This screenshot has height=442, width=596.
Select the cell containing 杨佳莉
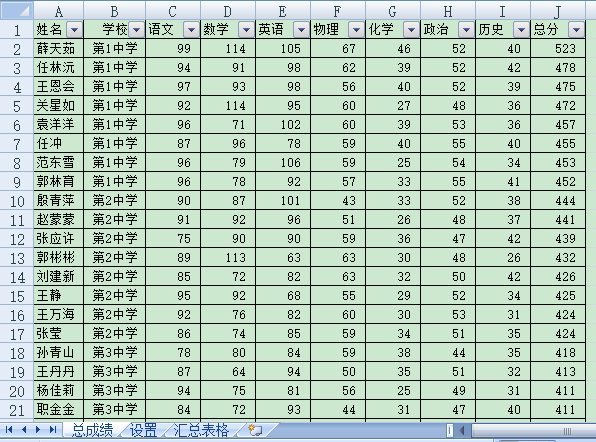click(59, 390)
